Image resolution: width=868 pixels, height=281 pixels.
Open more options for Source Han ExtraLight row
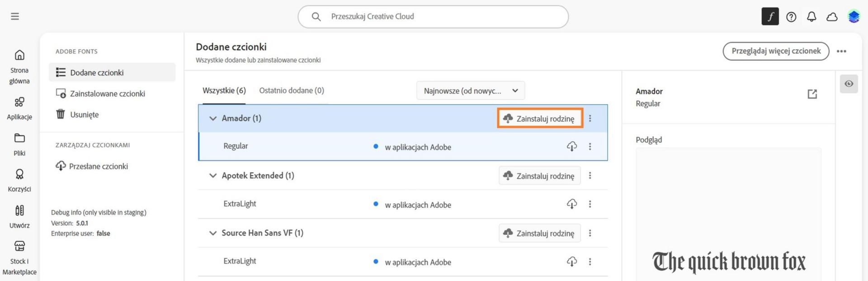click(590, 262)
